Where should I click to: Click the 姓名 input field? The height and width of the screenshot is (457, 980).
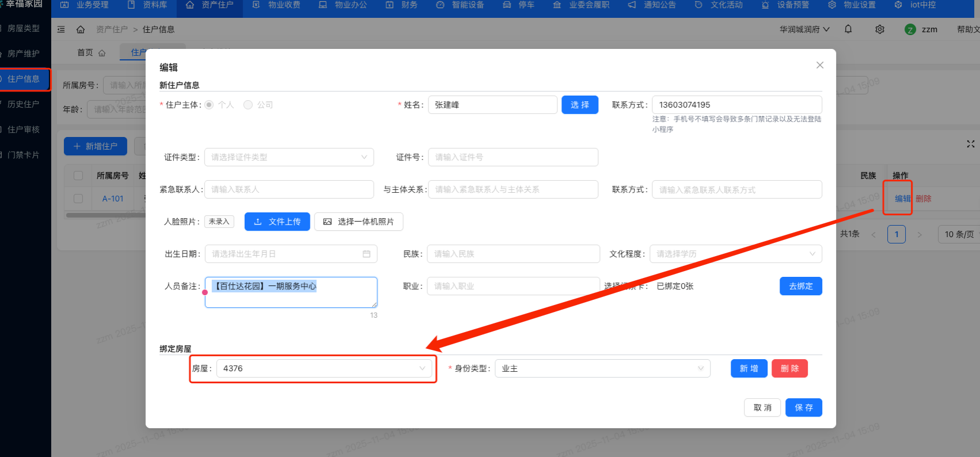tap(492, 105)
